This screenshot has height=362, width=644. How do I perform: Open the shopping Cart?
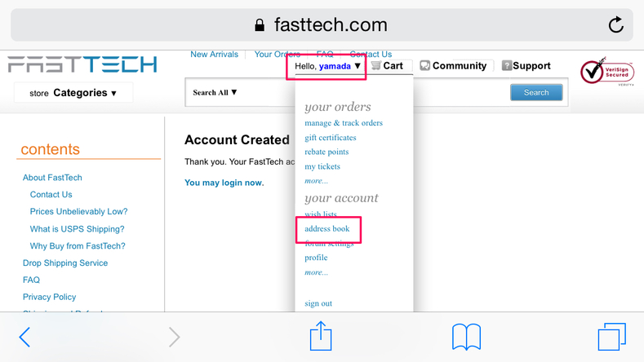(x=387, y=66)
